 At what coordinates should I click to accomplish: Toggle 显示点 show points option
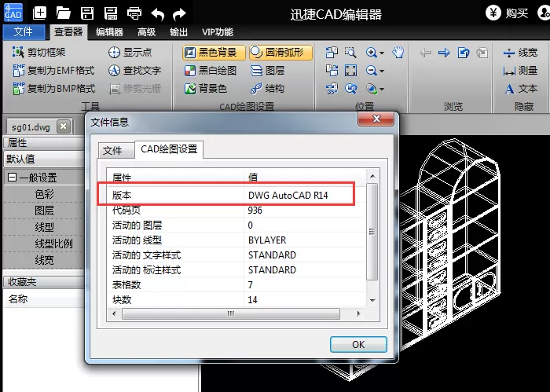[x=130, y=53]
